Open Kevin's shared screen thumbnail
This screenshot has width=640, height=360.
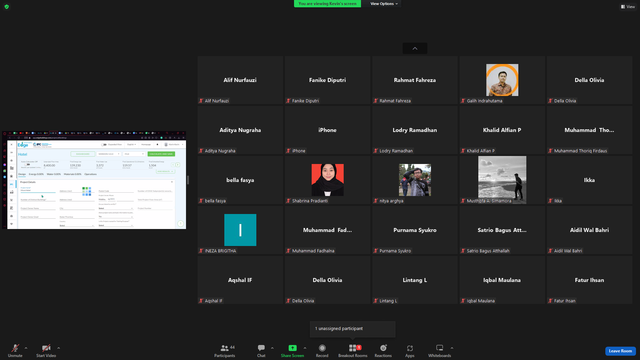94,180
